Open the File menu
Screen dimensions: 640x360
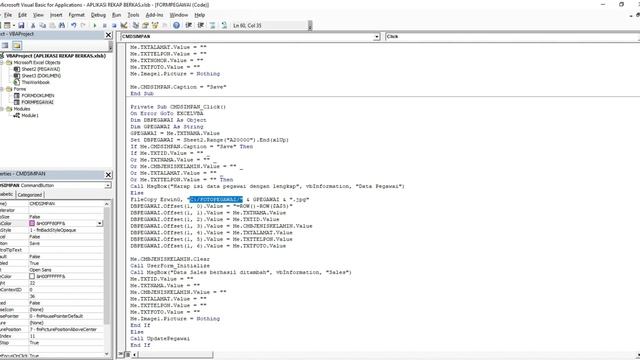(x=8, y=15)
